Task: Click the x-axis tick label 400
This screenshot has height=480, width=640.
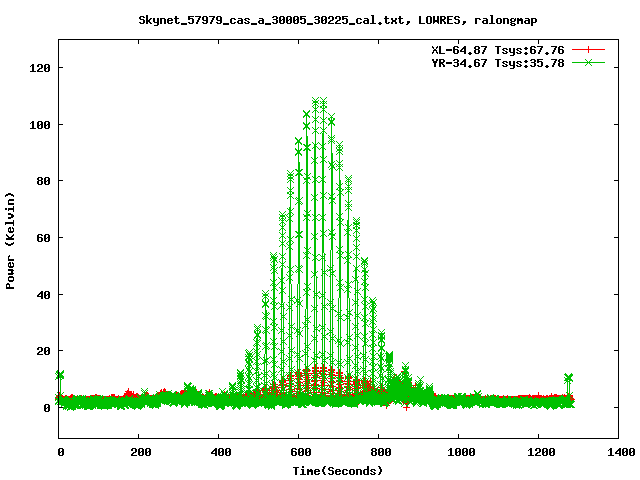Action: coord(221,452)
